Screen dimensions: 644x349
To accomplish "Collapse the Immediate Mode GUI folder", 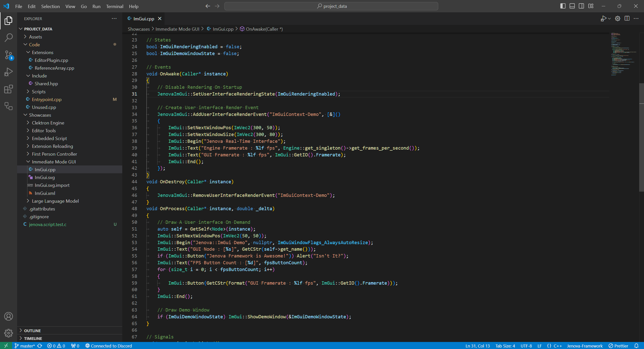I will [x=70, y=162].
